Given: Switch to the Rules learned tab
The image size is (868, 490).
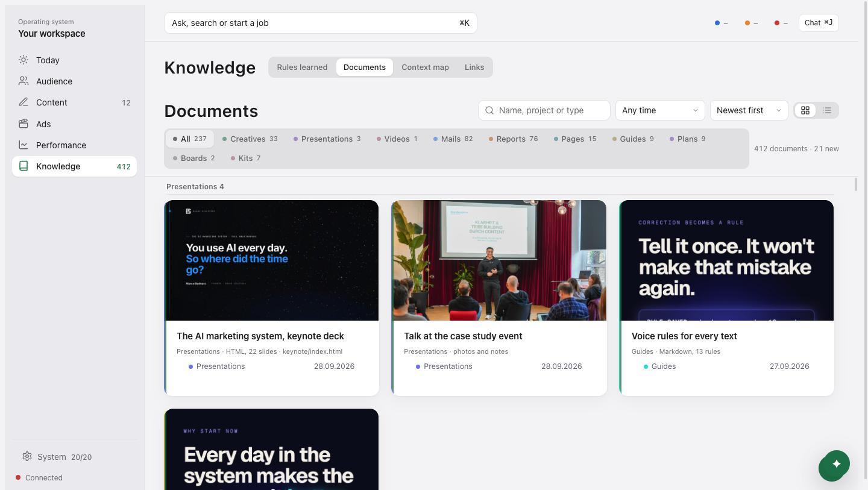Looking at the screenshot, I should tap(302, 67).
